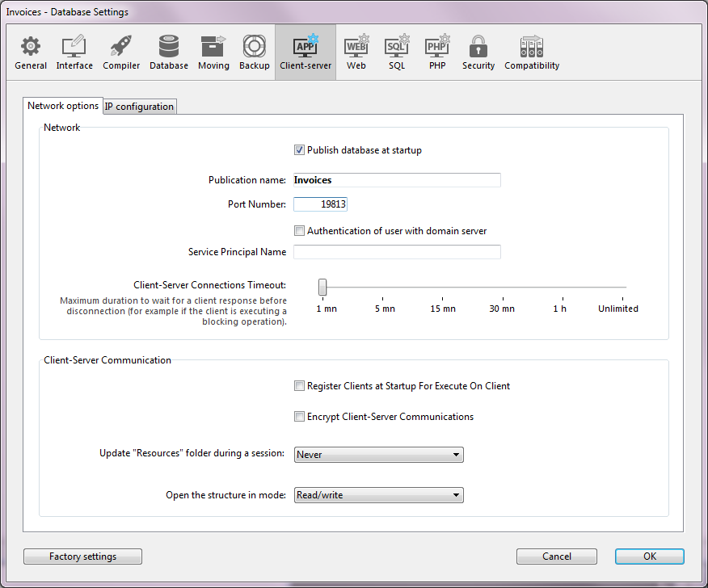This screenshot has height=588, width=708.
Task: Open the PHP settings page
Action: (x=437, y=53)
